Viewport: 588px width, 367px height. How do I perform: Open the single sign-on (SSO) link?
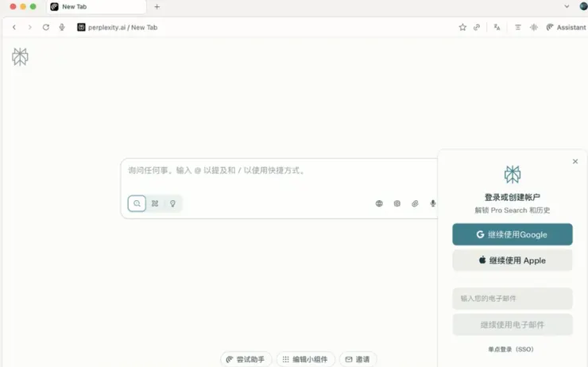click(x=511, y=350)
